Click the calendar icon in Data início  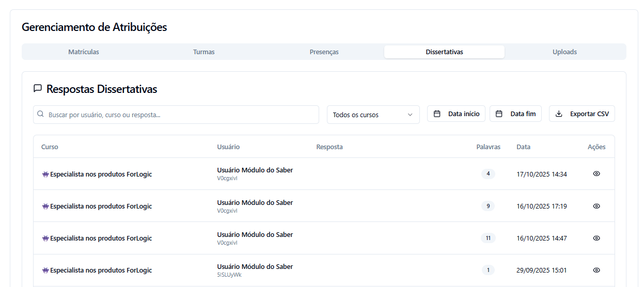[x=437, y=114]
